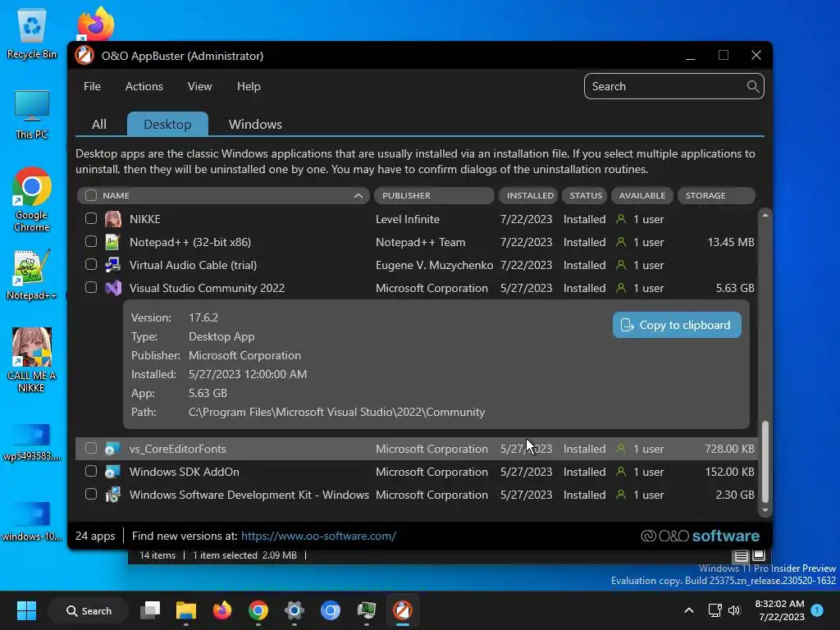Click taskbar Search button
The width and height of the screenshot is (840, 630).
89,610
